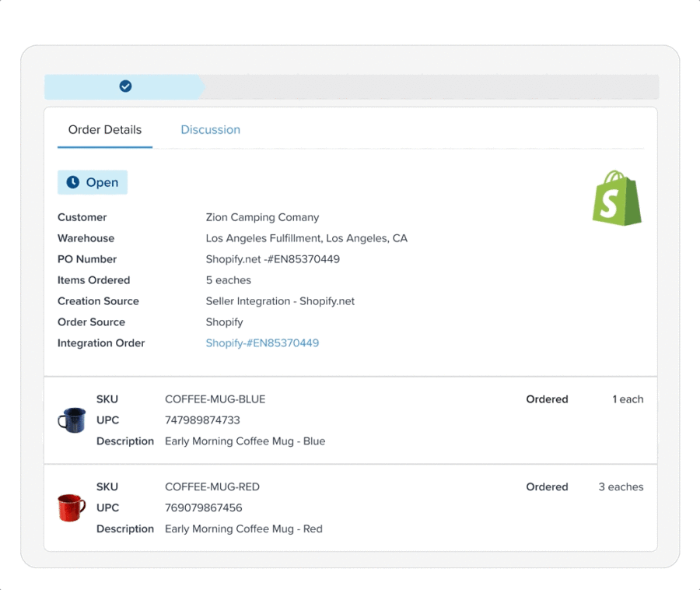Click the blue coffee mug product thumbnail
This screenshot has width=700, height=590.
[x=71, y=420]
